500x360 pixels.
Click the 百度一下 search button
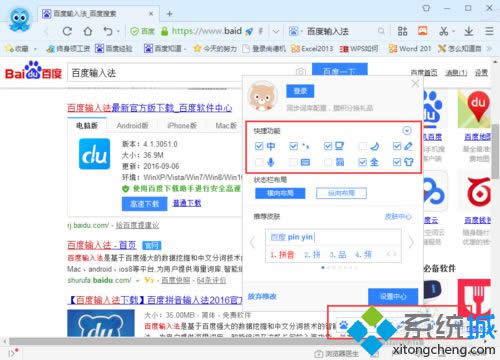click(340, 70)
